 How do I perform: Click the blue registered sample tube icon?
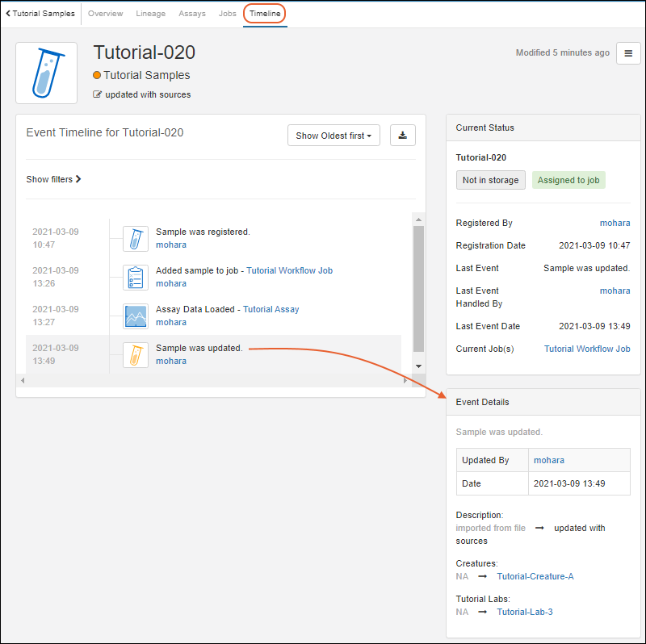coord(136,238)
